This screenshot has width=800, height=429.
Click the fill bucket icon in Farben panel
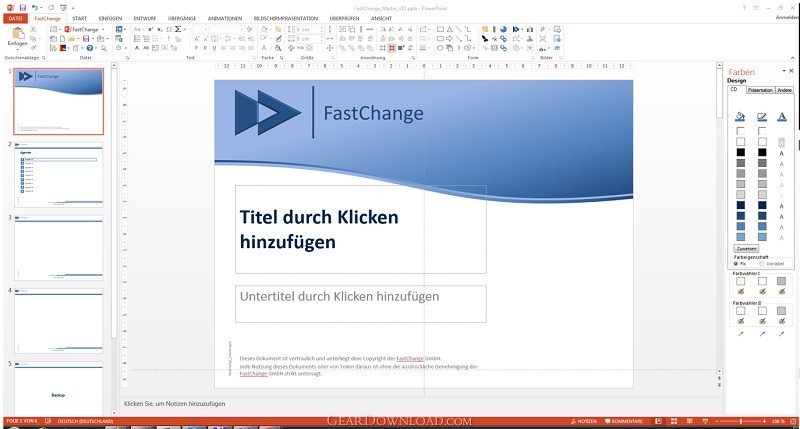point(740,117)
